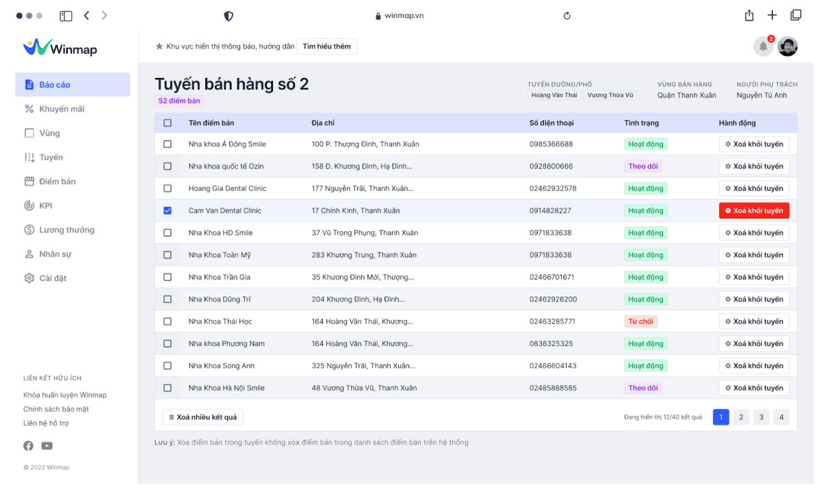Click the user avatar photo

[787, 47]
